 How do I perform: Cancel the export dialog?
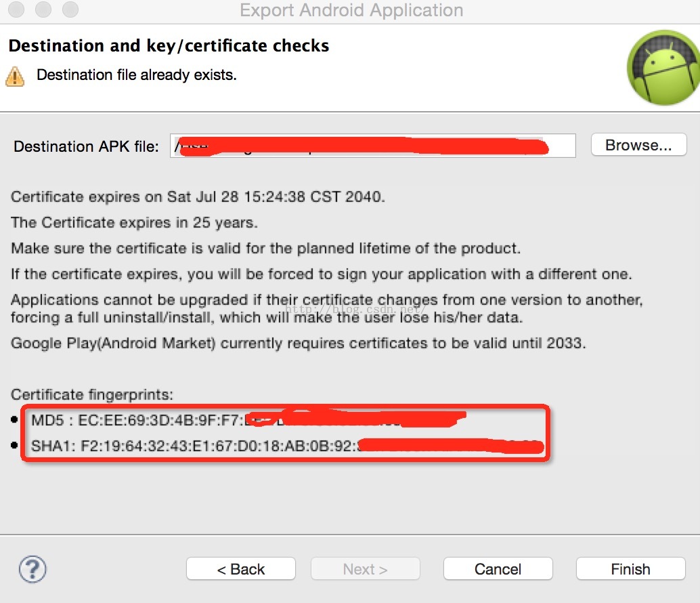pyautogui.click(x=498, y=569)
